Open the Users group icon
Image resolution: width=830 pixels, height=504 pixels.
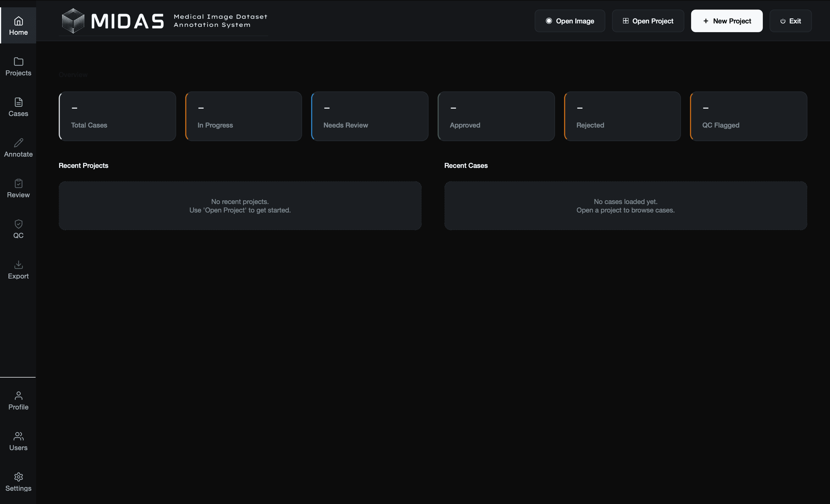click(x=18, y=436)
